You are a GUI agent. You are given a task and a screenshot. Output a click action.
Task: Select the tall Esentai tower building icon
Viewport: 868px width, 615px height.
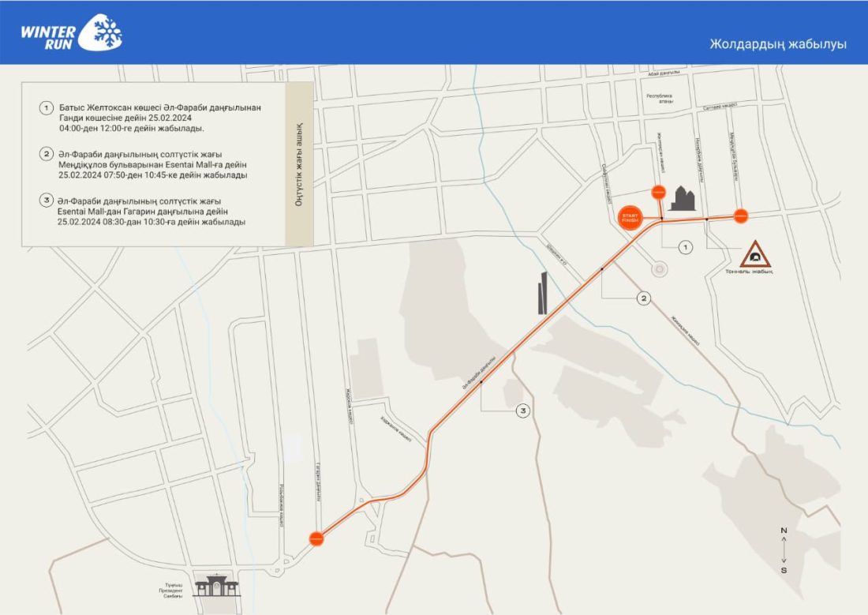tap(543, 293)
